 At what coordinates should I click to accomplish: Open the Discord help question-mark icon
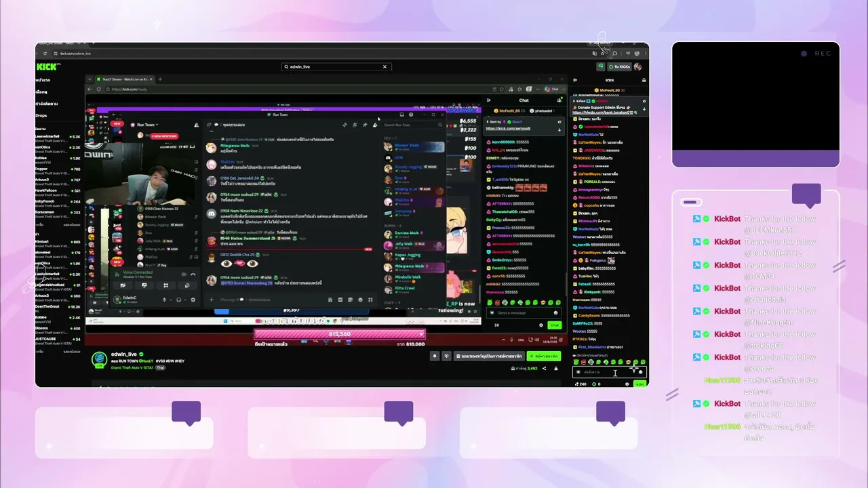411,115
